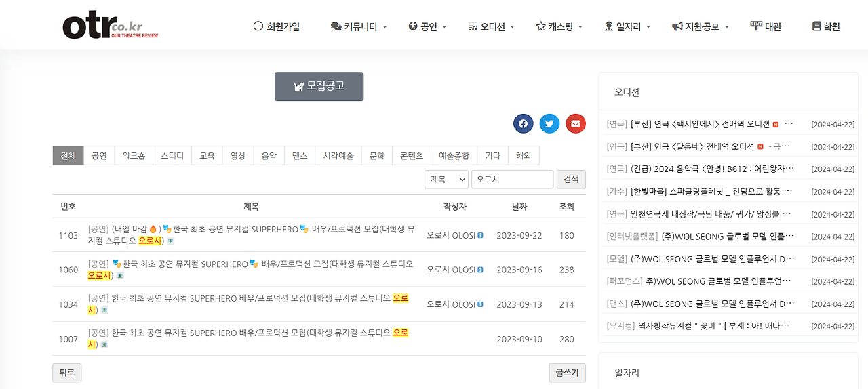
Task: Expand 커뮤니티 menu
Action: point(358,26)
